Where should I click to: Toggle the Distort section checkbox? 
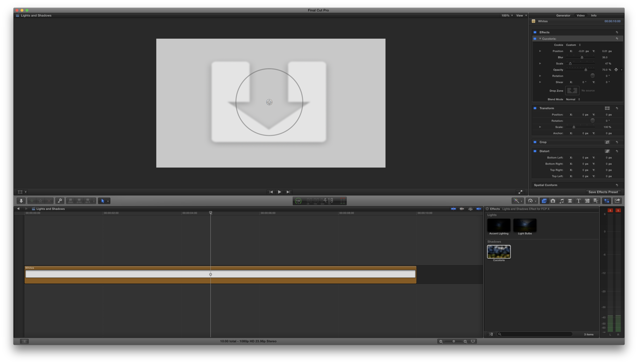pyautogui.click(x=535, y=151)
